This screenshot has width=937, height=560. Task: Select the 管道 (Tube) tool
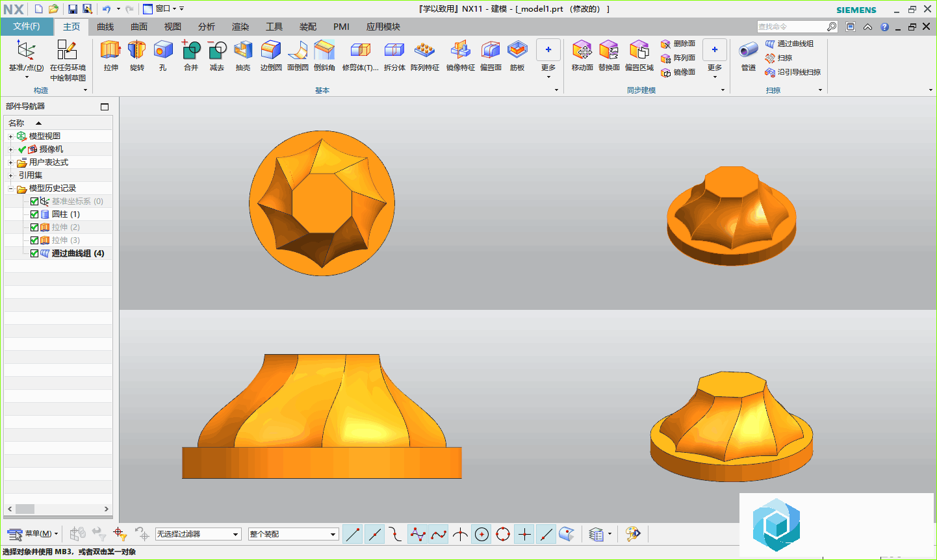tap(749, 55)
